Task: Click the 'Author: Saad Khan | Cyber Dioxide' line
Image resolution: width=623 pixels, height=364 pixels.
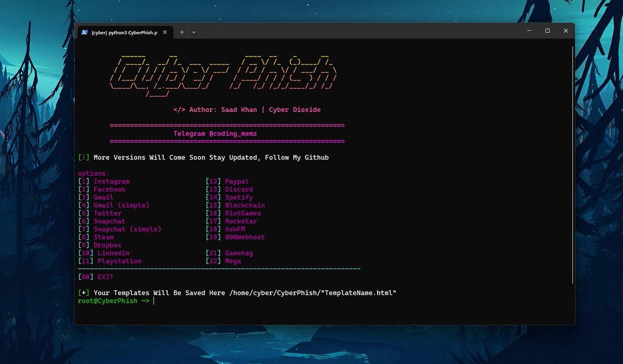Action: [247, 110]
